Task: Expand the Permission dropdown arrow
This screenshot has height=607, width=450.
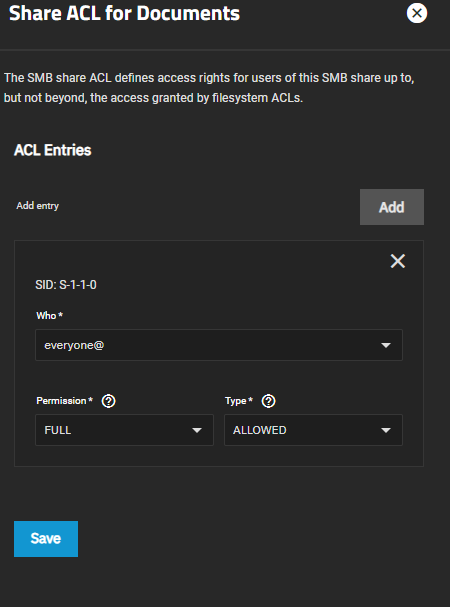Action: coord(197,430)
